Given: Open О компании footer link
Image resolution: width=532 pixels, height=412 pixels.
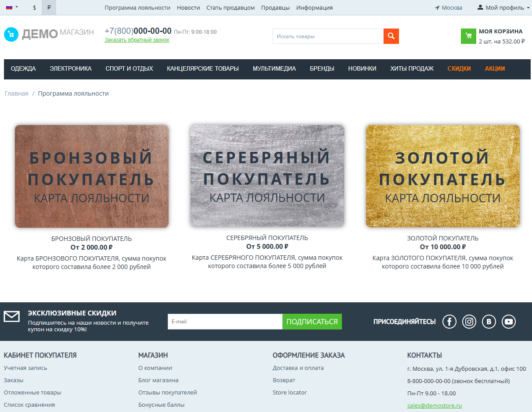Looking at the screenshot, I should 155,368.
